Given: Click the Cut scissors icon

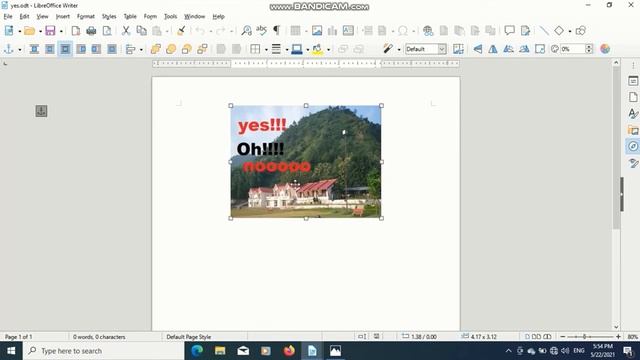Looking at the screenshot, I should (126, 31).
